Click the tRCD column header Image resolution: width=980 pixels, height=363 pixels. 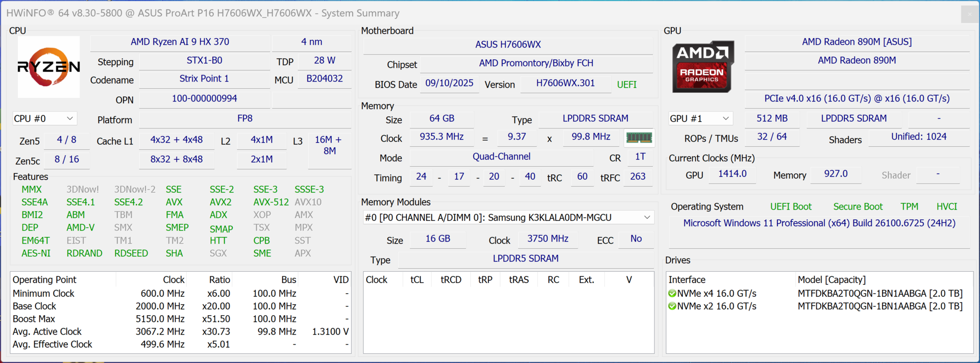tap(451, 280)
